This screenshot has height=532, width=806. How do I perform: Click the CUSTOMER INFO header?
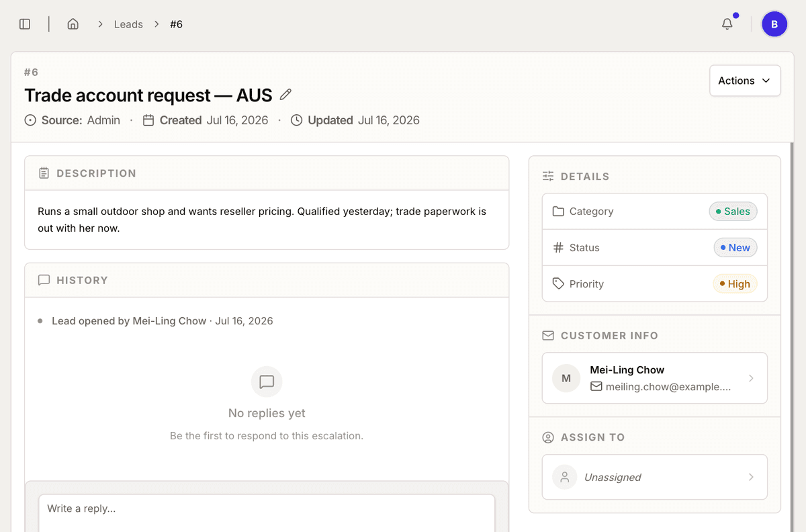pos(609,336)
